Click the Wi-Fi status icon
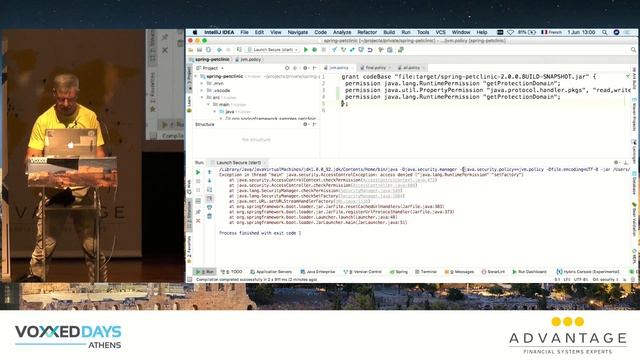 coord(511,32)
